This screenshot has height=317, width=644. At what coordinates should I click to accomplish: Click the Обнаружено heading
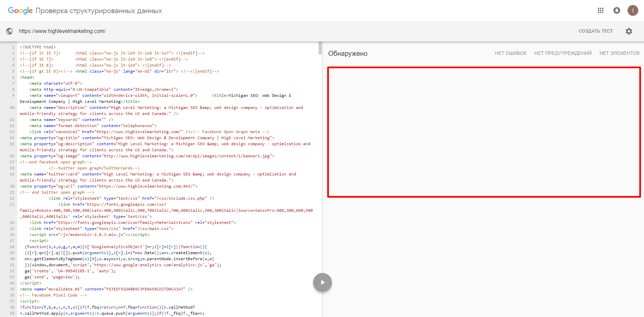(348, 54)
